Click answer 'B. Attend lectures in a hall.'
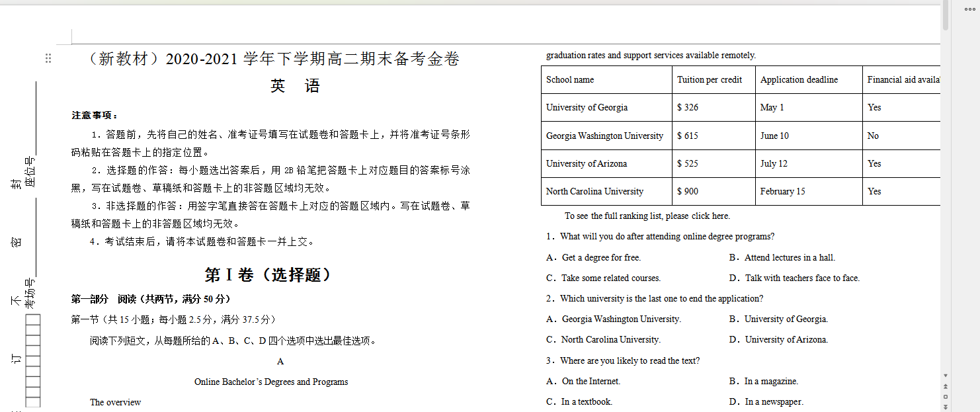The width and height of the screenshot is (980, 412). point(782,257)
